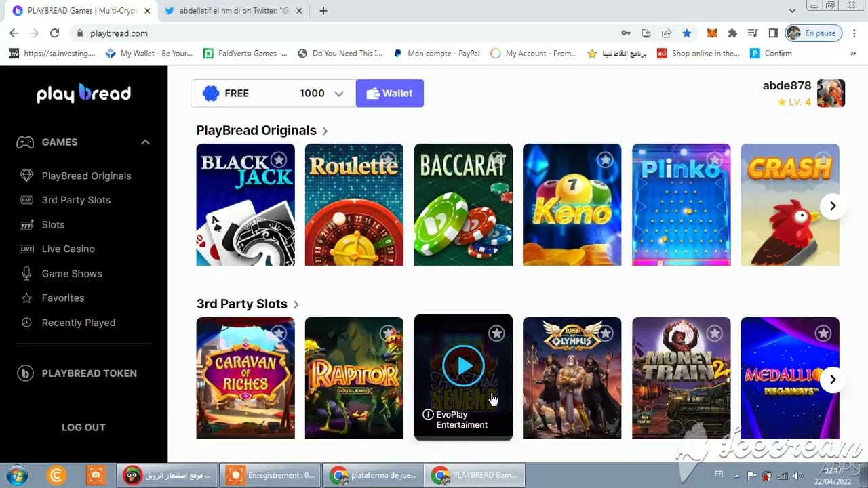This screenshot has width=868, height=488.
Task: Favorite the Rise of Olympus star
Action: 606,333
